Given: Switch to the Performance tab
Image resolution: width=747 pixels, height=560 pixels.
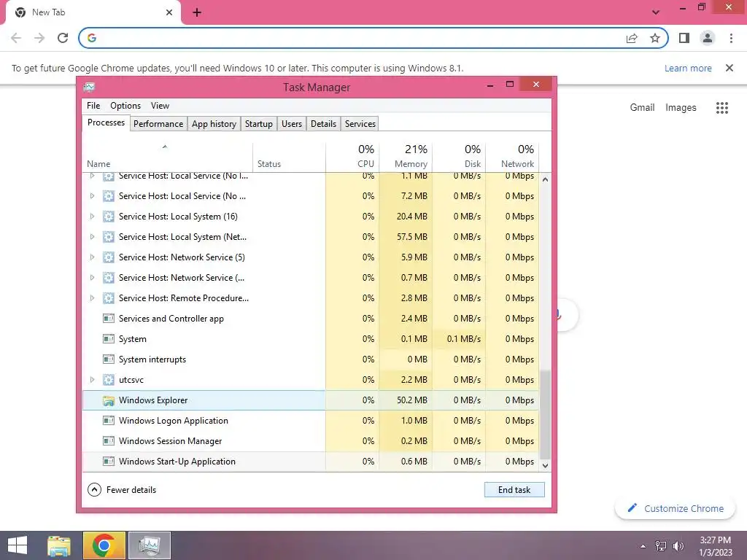Looking at the screenshot, I should coord(158,124).
